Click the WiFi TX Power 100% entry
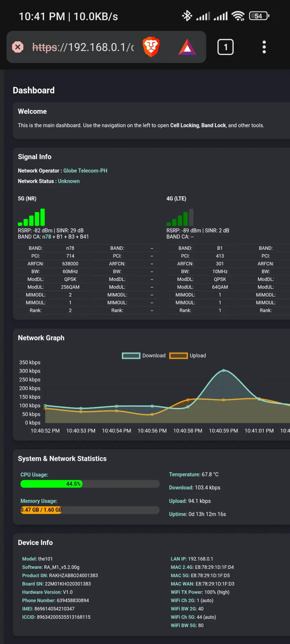The width and height of the screenshot is (290, 644). (x=200, y=592)
